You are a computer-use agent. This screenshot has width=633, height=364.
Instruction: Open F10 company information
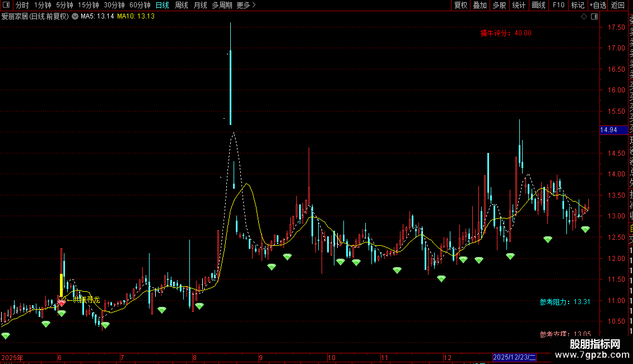558,5
